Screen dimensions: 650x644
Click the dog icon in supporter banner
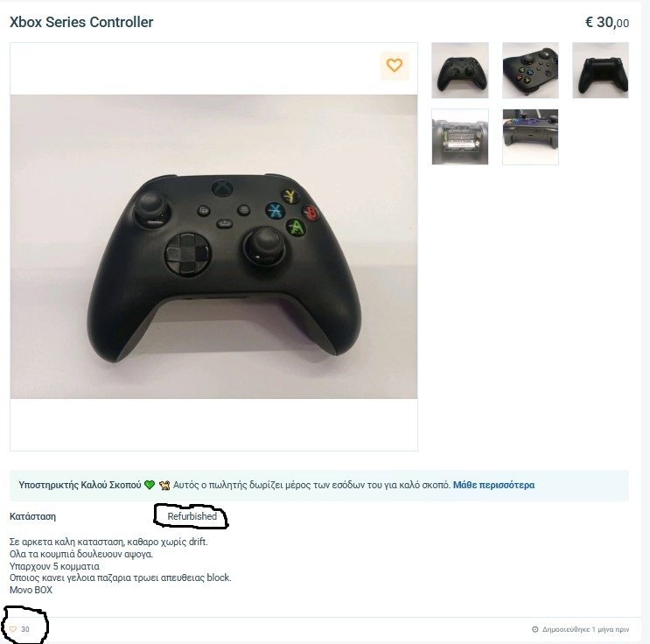(164, 485)
